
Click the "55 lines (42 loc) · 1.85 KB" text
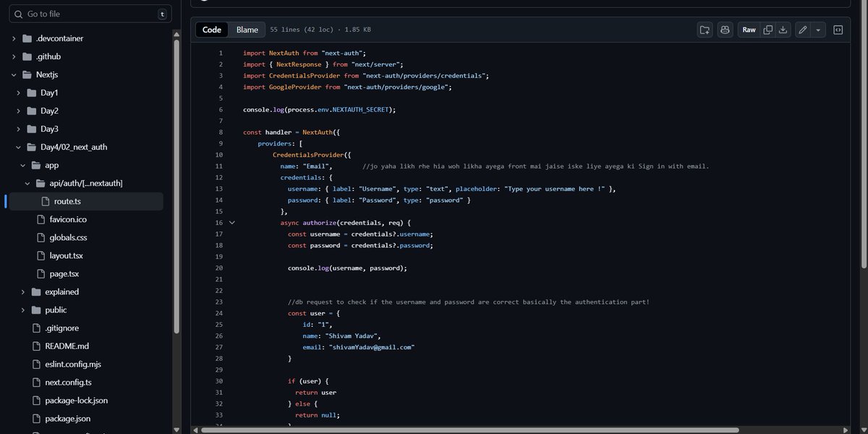[x=320, y=30]
